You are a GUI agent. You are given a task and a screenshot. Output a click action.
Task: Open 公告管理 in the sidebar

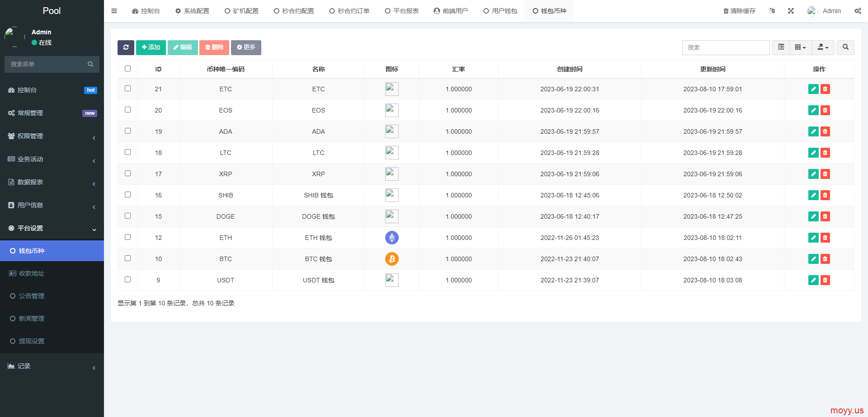point(52,296)
